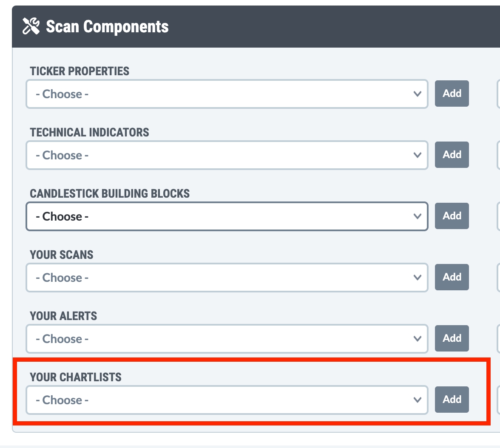Add the selected Ticker Properties item
The height and width of the screenshot is (448, 500).
pyautogui.click(x=452, y=94)
